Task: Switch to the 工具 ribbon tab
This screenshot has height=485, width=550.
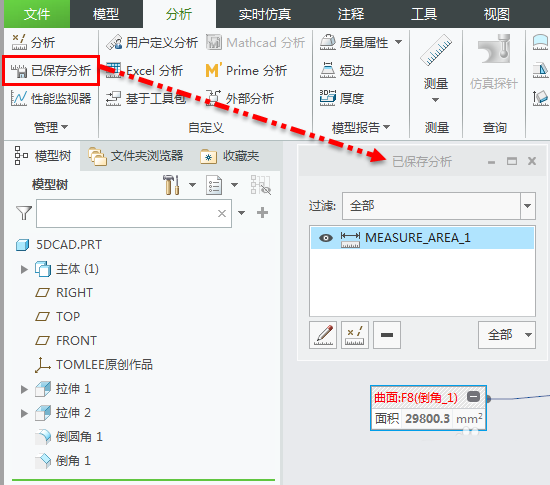Action: pos(424,14)
